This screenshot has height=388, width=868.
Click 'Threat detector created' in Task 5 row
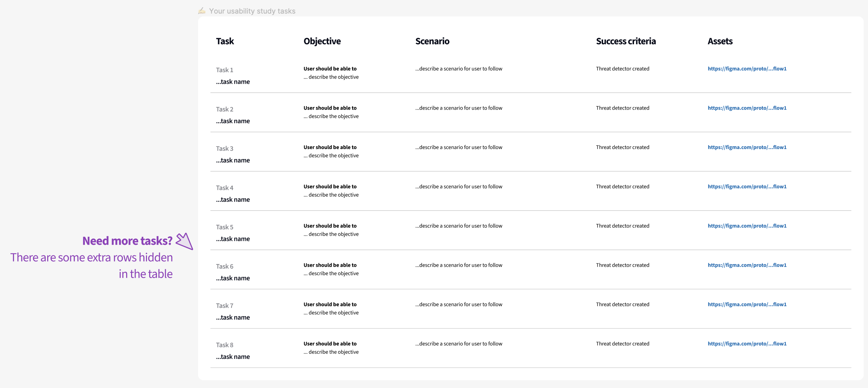pyautogui.click(x=622, y=226)
